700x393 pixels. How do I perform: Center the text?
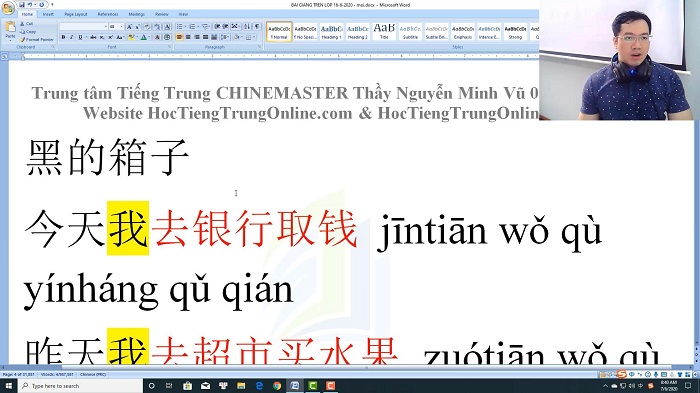(x=188, y=37)
